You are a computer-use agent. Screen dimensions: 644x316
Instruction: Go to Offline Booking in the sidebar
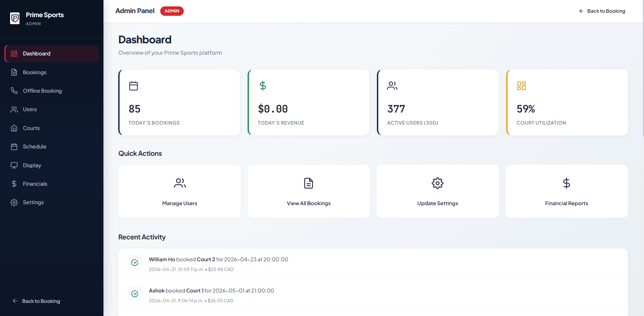tap(52, 91)
